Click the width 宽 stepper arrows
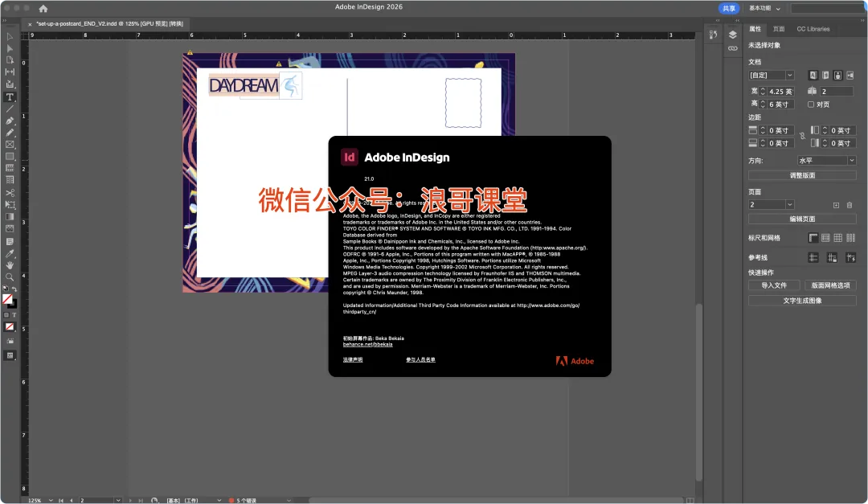 (x=762, y=92)
